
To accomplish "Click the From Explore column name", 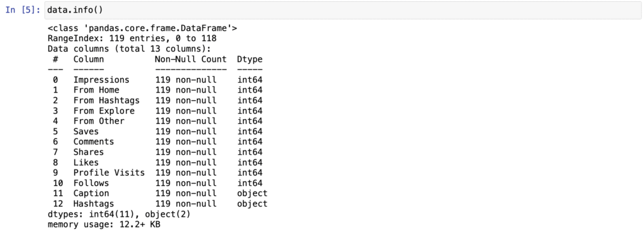I will pyautogui.click(x=104, y=111).
